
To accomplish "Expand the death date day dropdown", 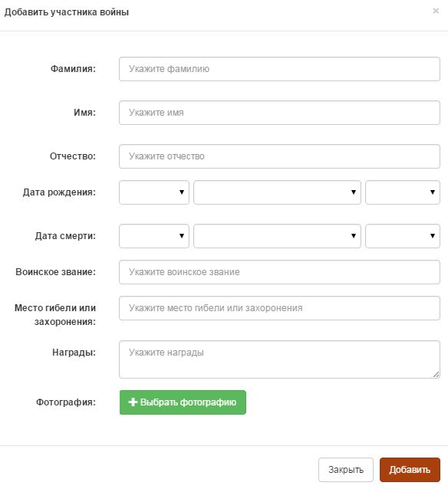I will point(154,236).
